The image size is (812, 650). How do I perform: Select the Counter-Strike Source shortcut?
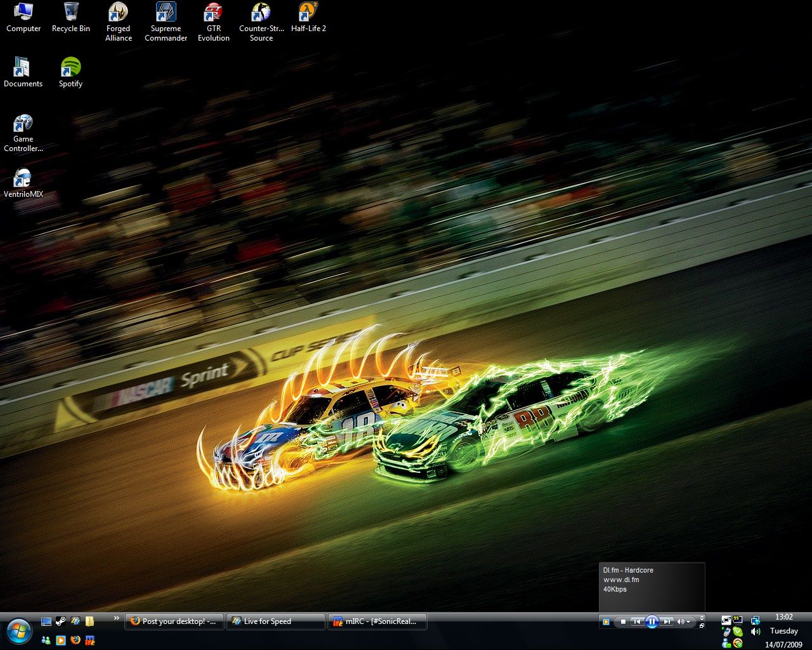tap(261, 22)
